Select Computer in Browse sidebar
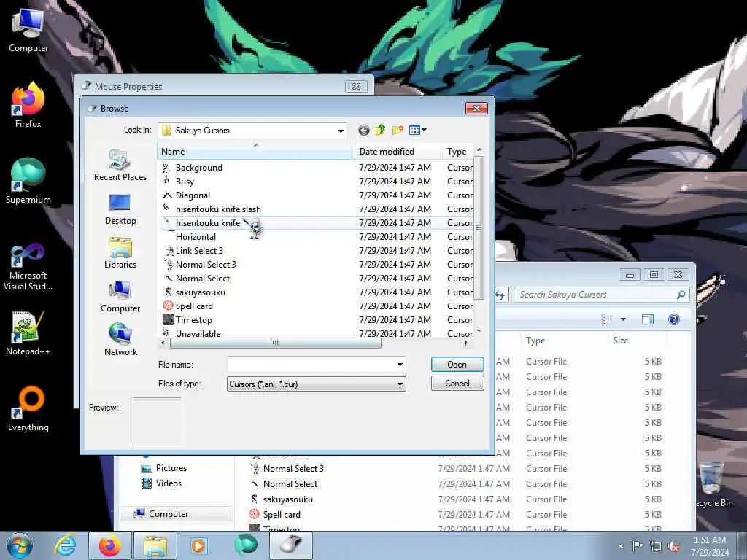747x560 pixels. click(120, 297)
